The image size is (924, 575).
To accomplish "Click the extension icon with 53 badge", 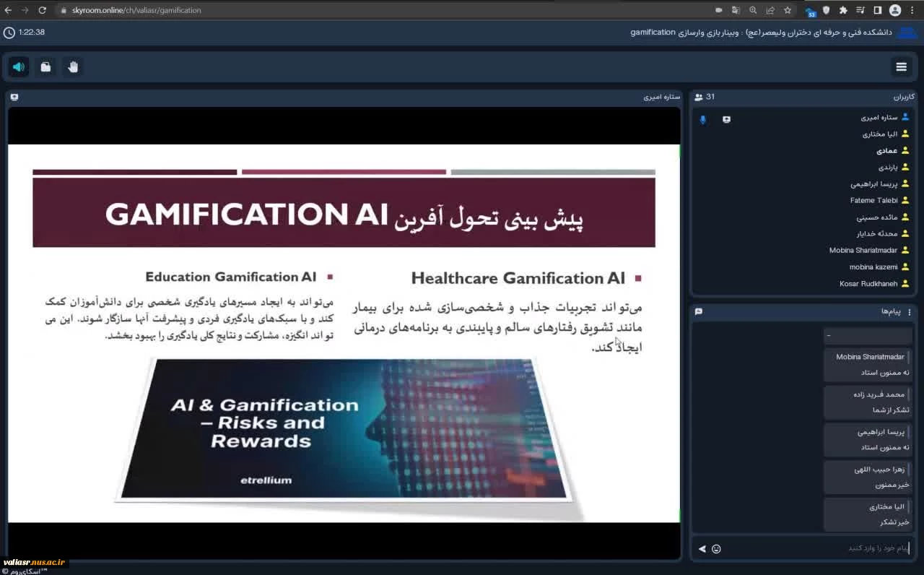I will (x=811, y=11).
